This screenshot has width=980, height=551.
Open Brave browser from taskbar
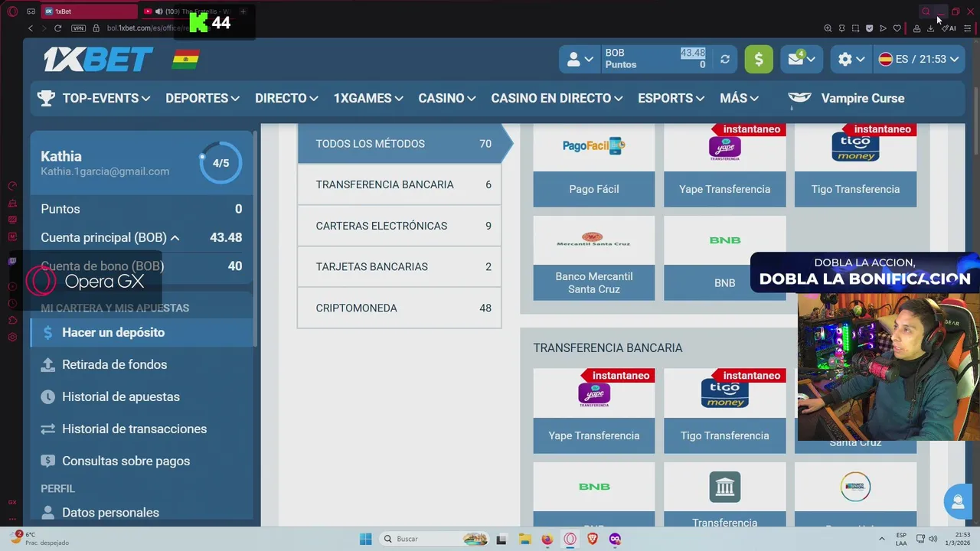592,539
